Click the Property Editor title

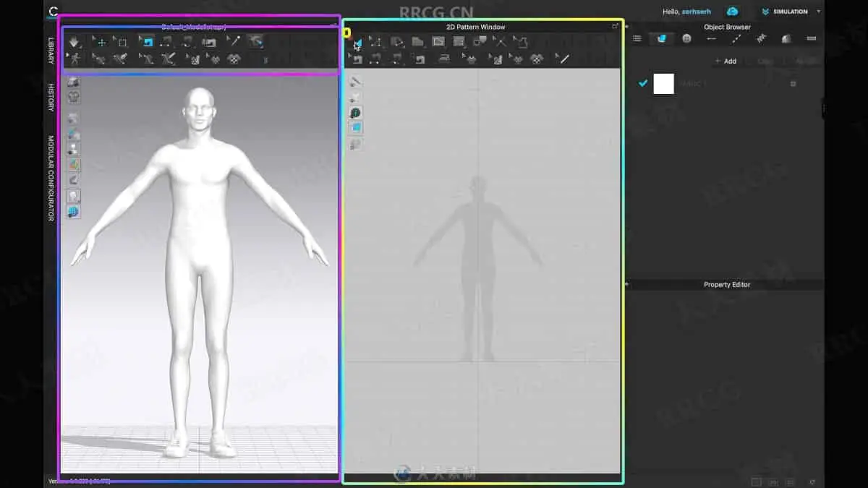[727, 285]
